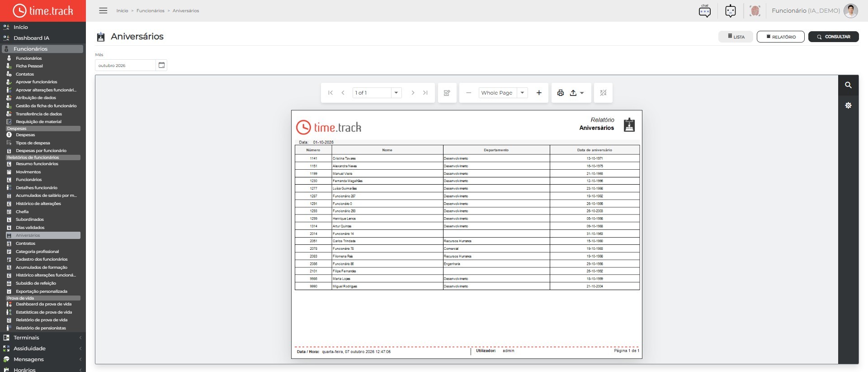This screenshot has height=372, width=868.
Task: Follow the Início breadcrumb link
Action: [x=122, y=11]
